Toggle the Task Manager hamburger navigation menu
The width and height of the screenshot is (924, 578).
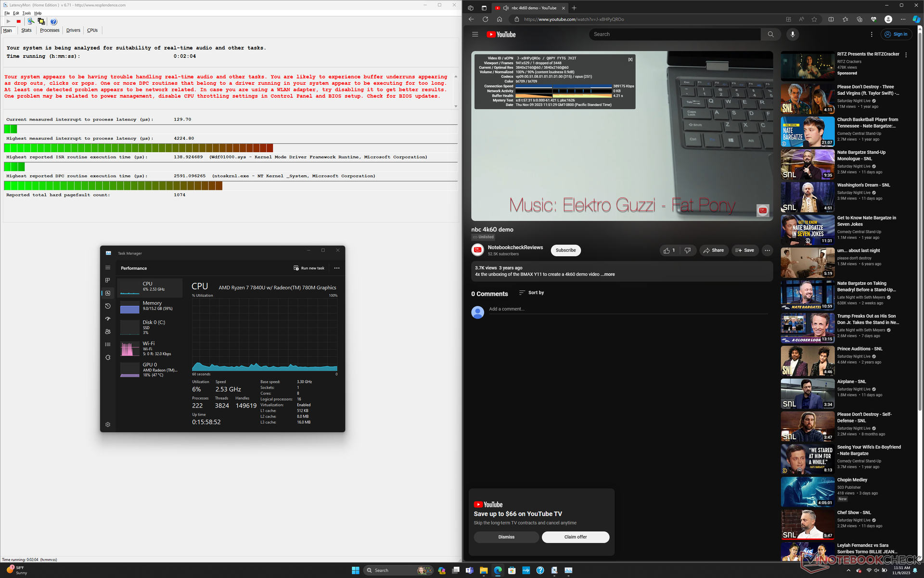pos(108,268)
